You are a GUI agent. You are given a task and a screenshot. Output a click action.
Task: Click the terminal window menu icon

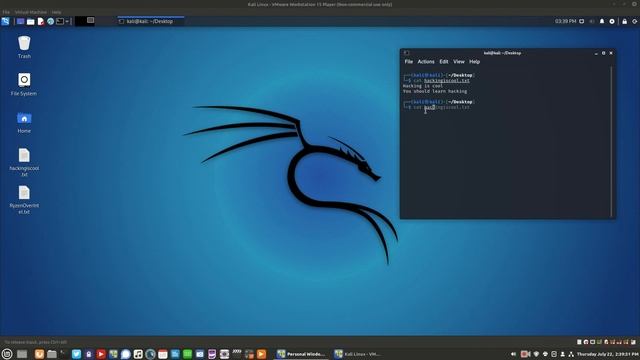pos(406,53)
